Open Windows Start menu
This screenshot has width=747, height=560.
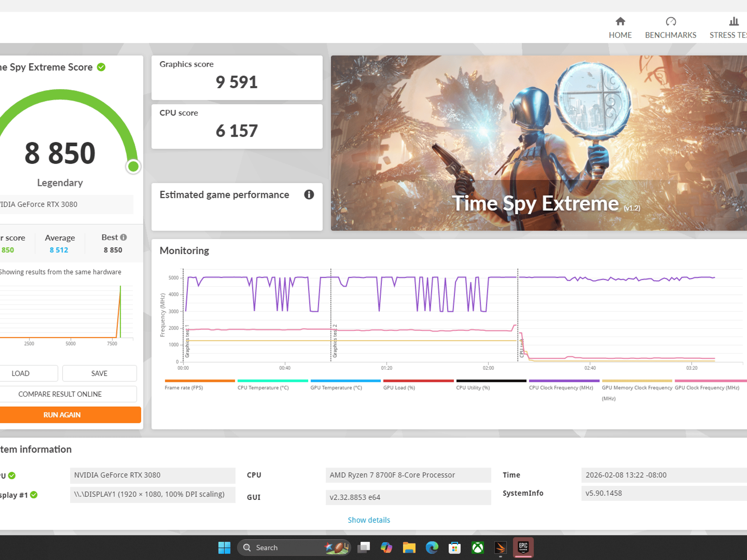click(224, 548)
